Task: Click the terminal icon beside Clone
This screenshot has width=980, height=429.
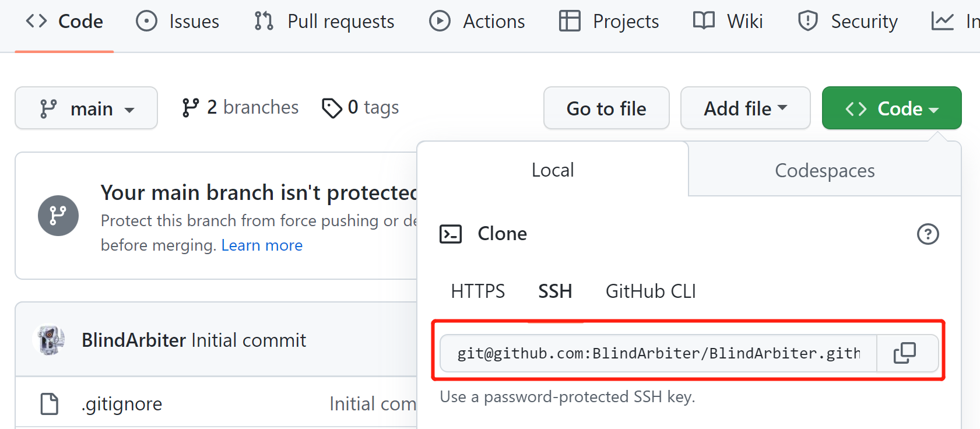Action: (x=451, y=234)
